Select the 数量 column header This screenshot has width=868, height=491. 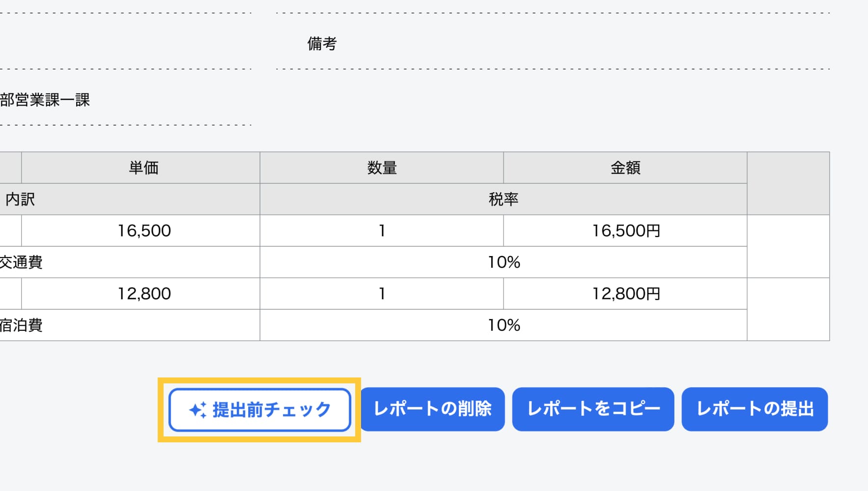(382, 168)
